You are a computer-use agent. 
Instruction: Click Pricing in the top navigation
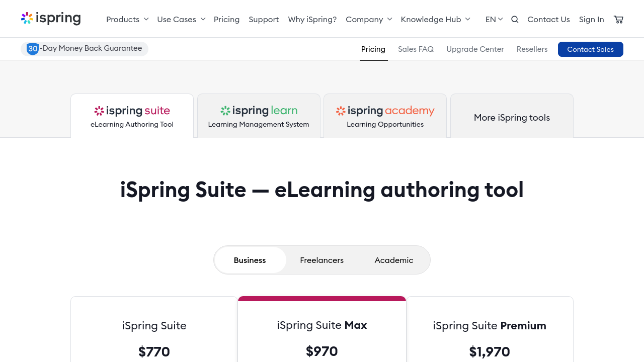click(x=226, y=20)
